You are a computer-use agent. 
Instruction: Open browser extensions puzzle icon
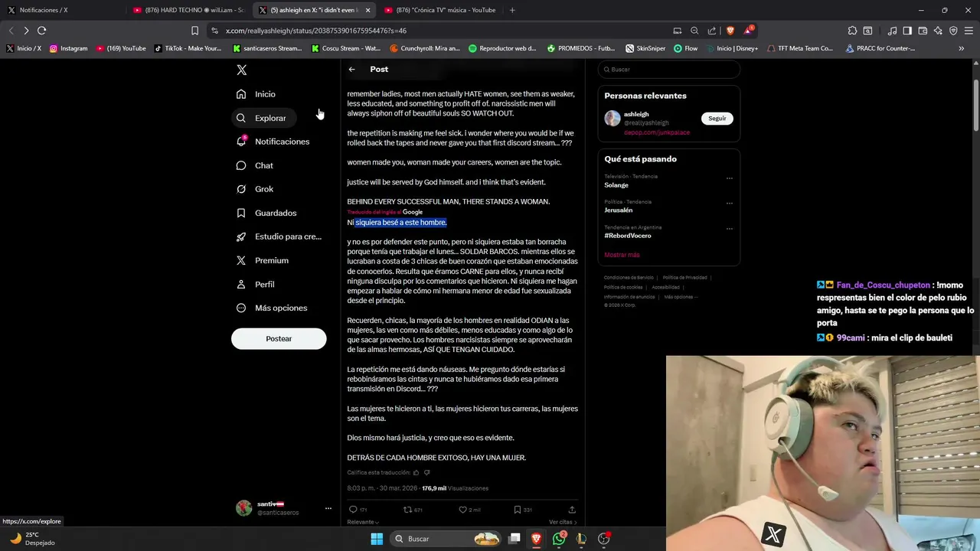click(852, 31)
